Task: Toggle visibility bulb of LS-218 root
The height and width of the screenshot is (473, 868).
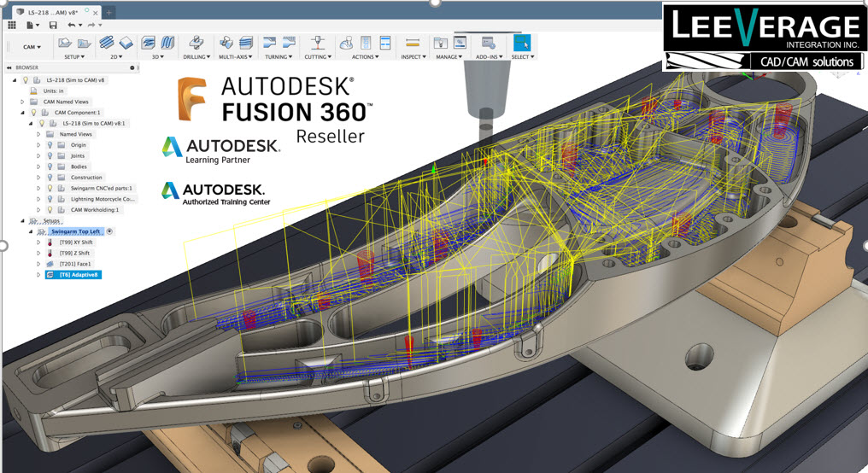Action: pyautogui.click(x=26, y=79)
